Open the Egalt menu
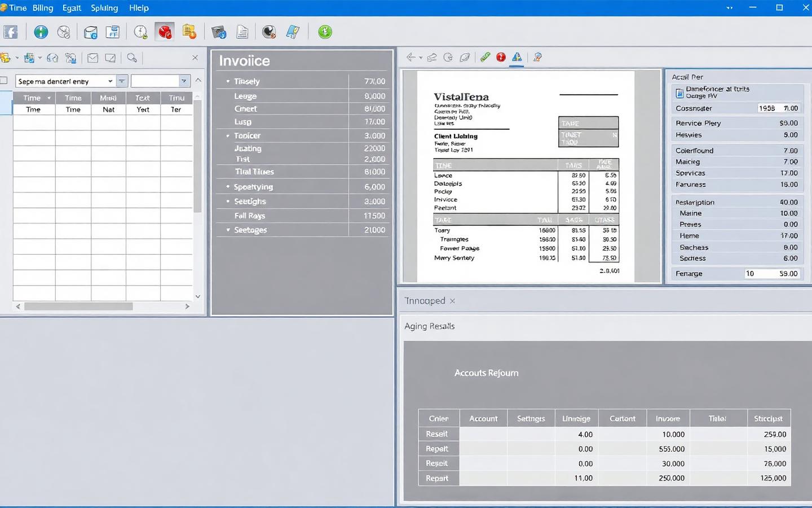The image size is (812, 508). [x=72, y=8]
